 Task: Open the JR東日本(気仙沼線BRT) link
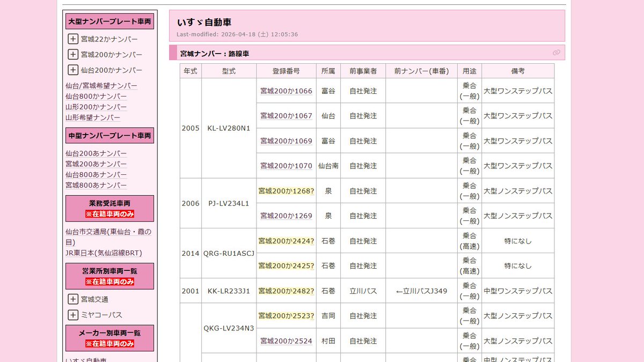click(104, 253)
